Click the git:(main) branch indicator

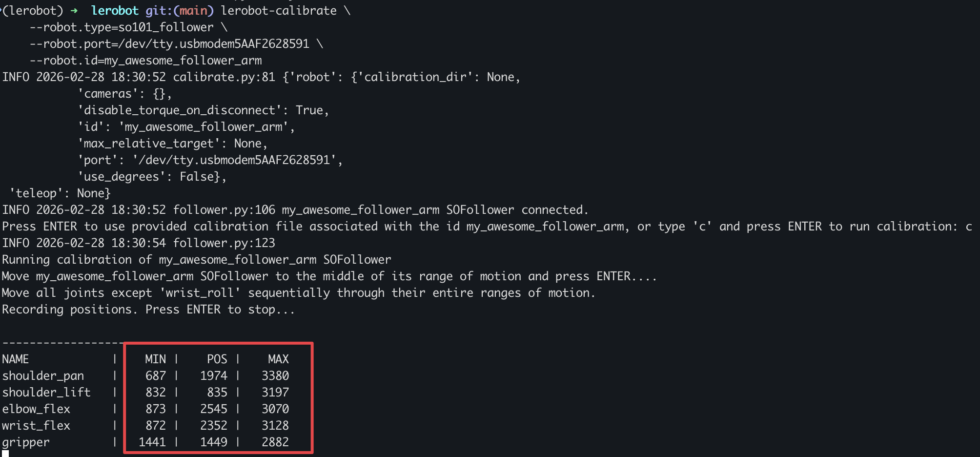pos(180,11)
